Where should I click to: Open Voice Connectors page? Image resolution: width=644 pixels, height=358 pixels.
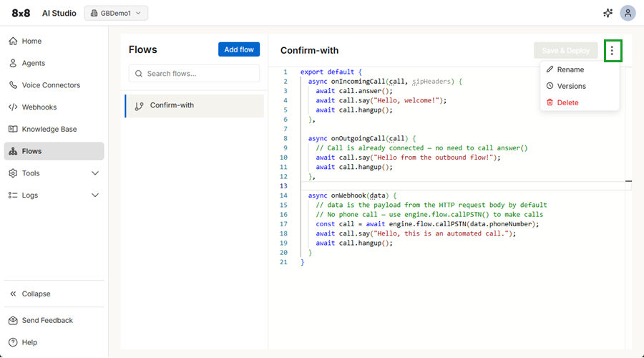click(x=54, y=85)
